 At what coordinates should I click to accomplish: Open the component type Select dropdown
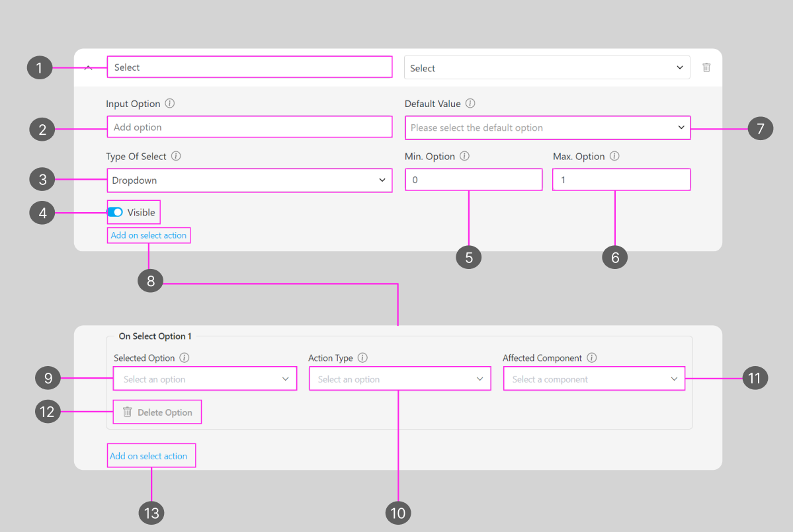(x=546, y=68)
